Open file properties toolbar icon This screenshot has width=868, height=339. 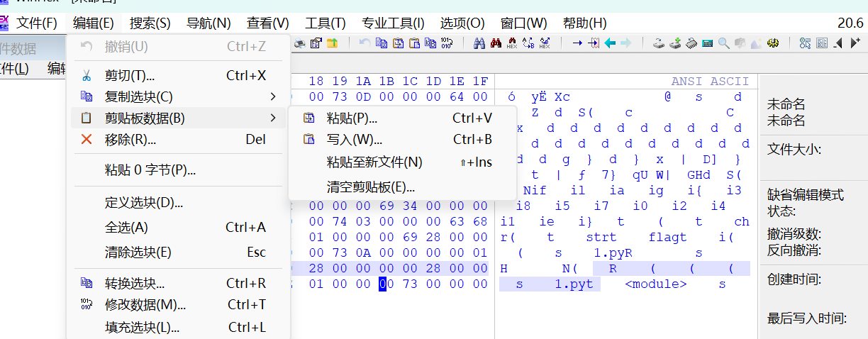(316, 43)
